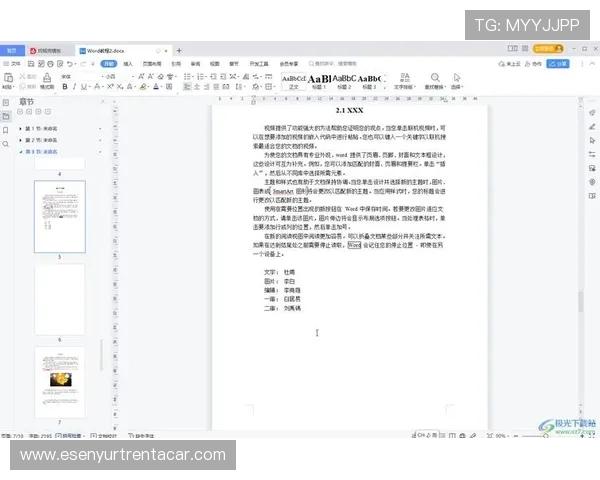Select the page 7 thumbnail with image
The width and height of the screenshot is (600, 480).
coord(60,382)
